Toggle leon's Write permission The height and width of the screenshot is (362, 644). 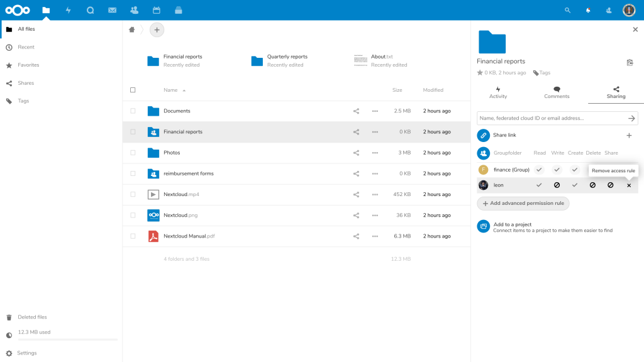[557, 185]
